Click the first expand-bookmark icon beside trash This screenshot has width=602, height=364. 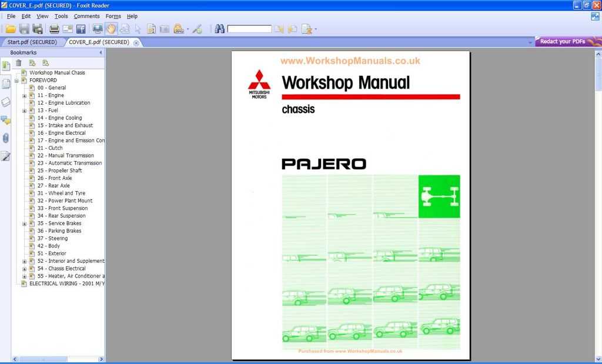pos(32,63)
